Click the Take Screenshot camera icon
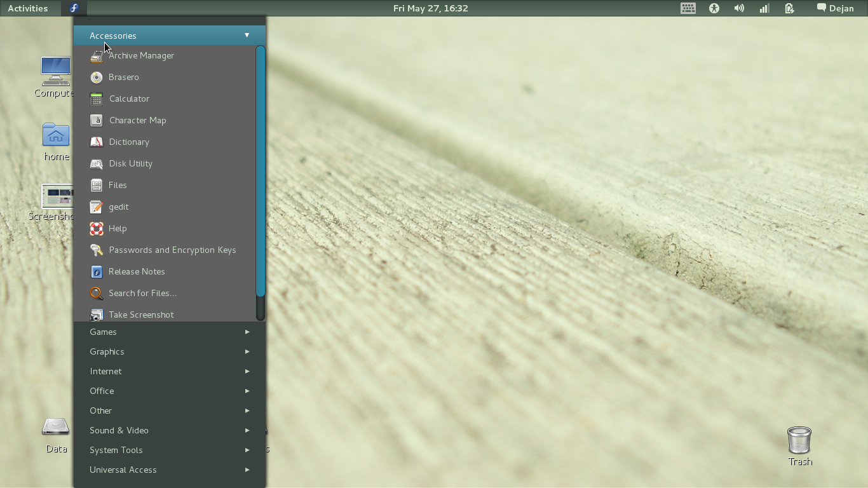The image size is (868, 488). (x=97, y=315)
